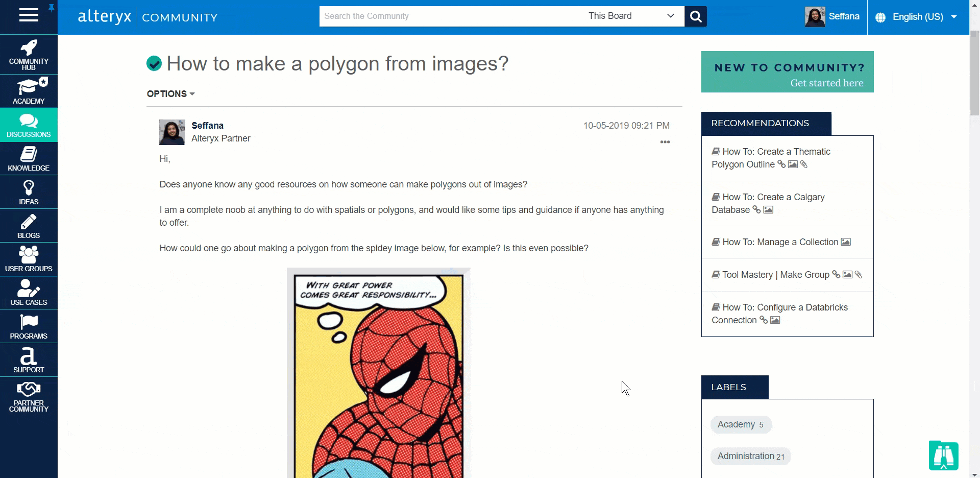Screen dimensions: 980x478
Task: Click the Spider-Man comic image
Action: pyautogui.click(x=378, y=373)
